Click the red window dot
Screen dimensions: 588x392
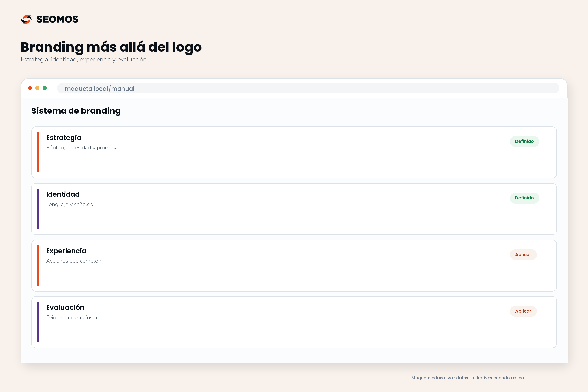[x=30, y=88]
